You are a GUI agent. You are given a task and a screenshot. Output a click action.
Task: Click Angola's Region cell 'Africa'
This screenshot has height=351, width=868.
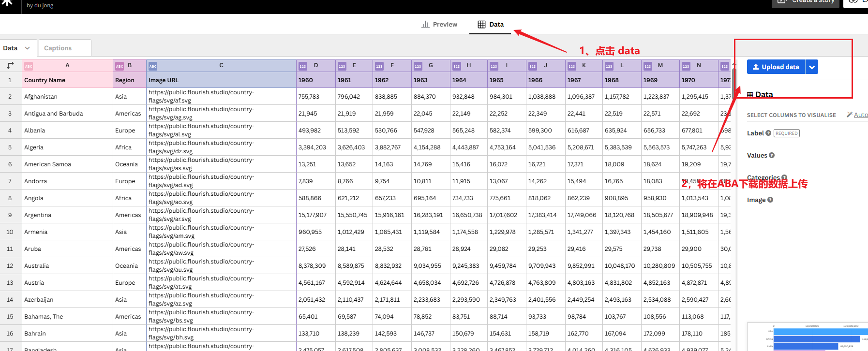click(130, 198)
